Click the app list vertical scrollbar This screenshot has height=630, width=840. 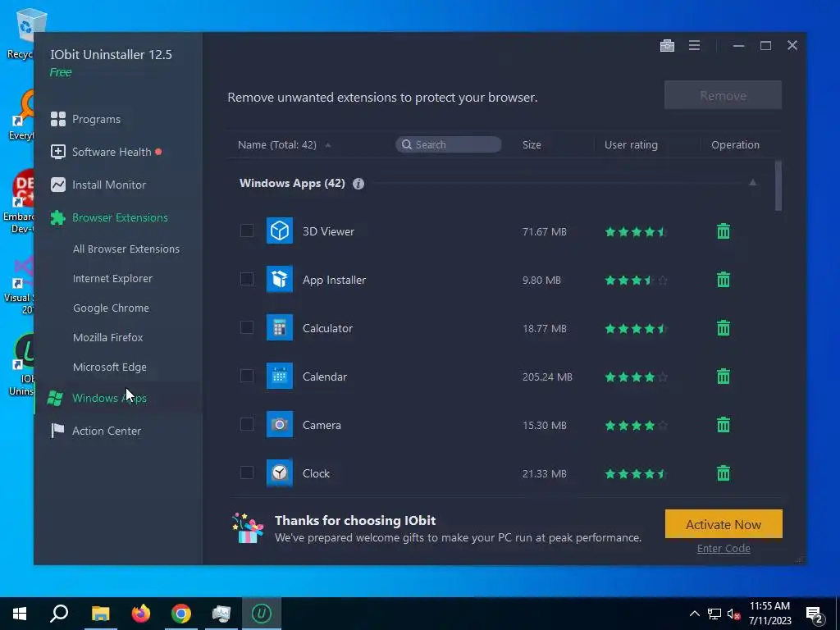[x=778, y=185]
